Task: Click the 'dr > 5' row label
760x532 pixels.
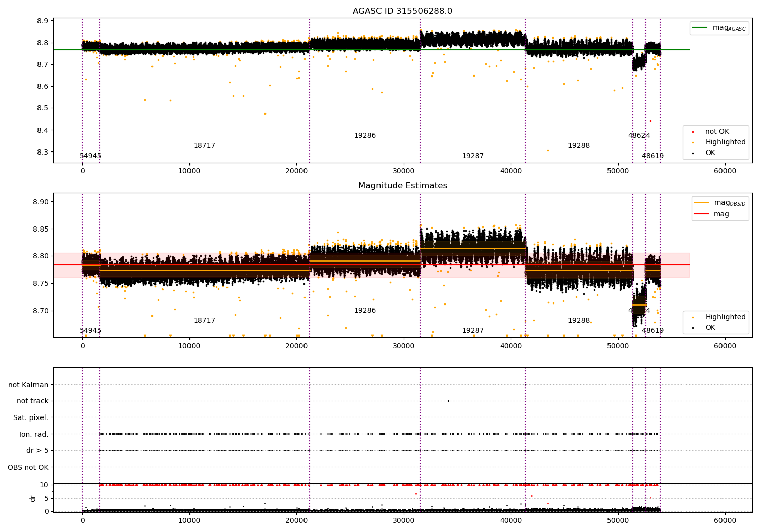Action: [x=37, y=450]
